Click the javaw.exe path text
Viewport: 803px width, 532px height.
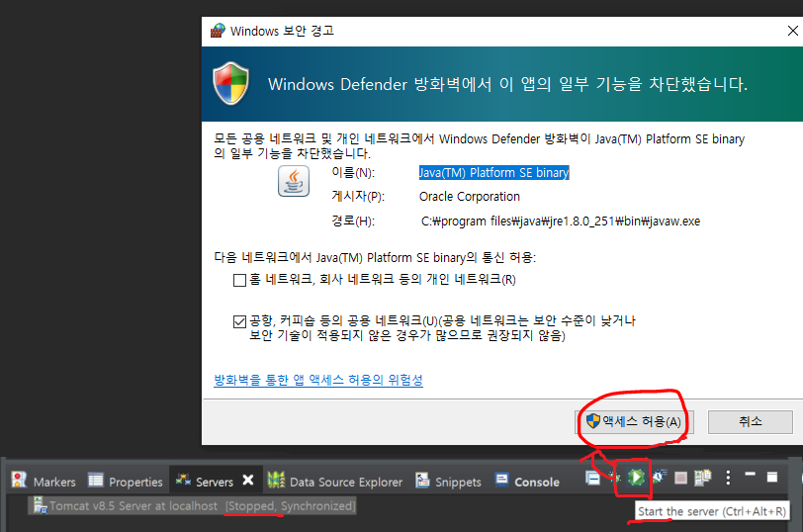click(561, 222)
